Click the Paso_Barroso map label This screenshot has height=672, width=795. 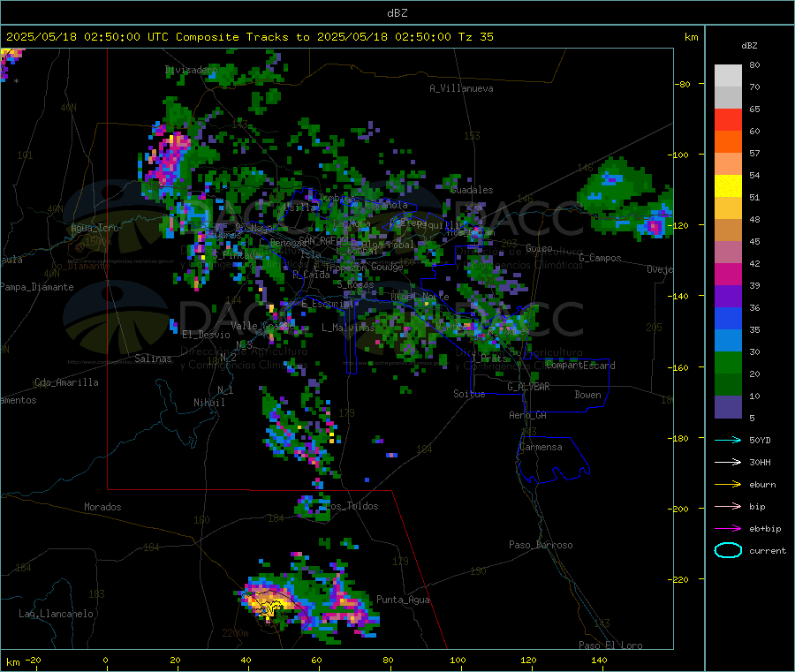click(x=541, y=545)
